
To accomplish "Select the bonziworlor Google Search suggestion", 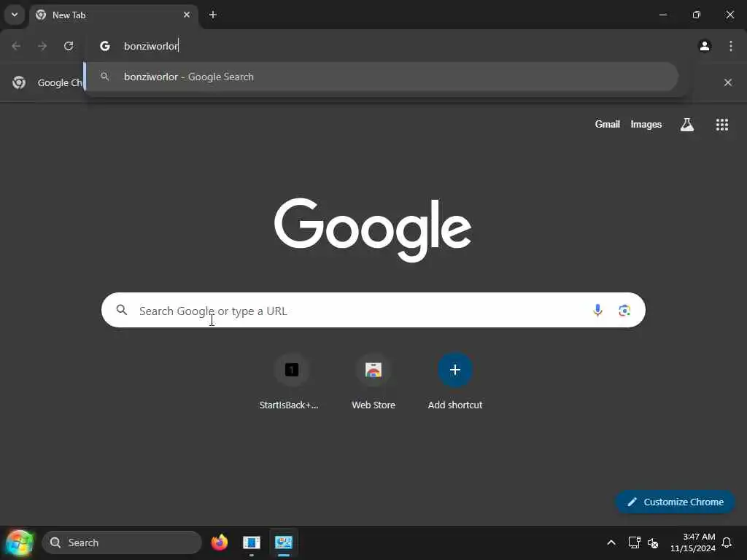I will click(381, 77).
